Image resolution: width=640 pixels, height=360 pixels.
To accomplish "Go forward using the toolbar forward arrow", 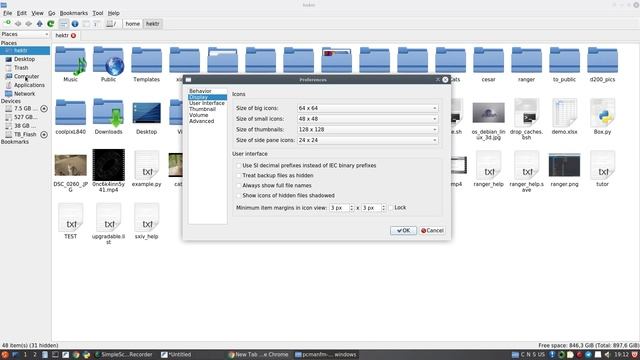I will pos(29,24).
